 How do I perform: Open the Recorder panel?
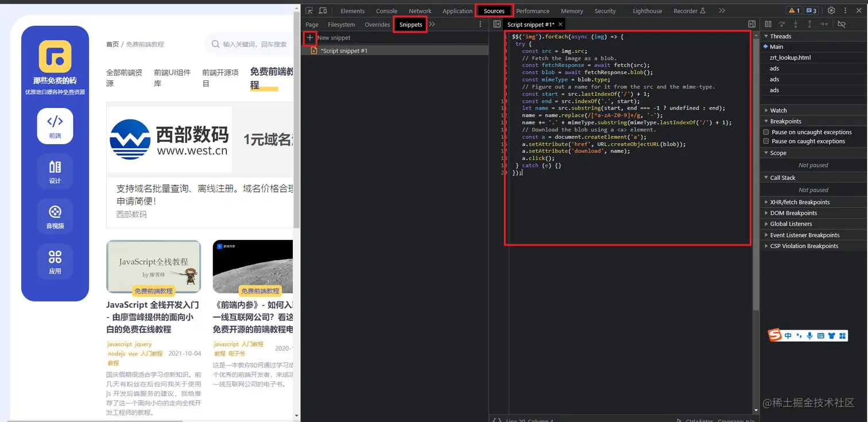pyautogui.click(x=689, y=11)
